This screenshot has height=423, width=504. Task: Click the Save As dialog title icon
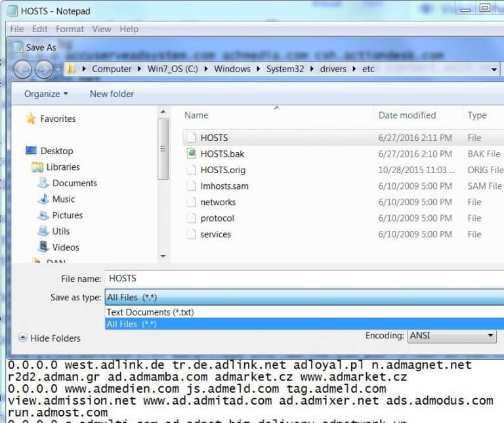pyautogui.click(x=18, y=47)
